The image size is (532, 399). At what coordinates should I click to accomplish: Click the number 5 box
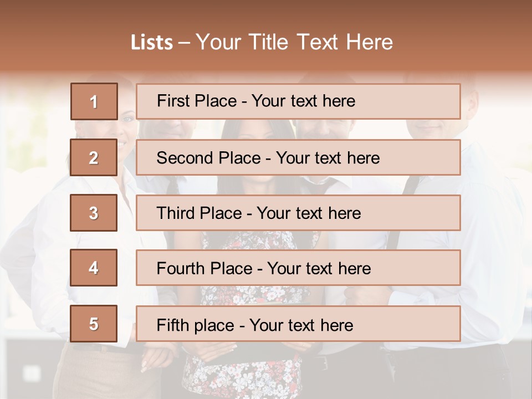coord(94,324)
